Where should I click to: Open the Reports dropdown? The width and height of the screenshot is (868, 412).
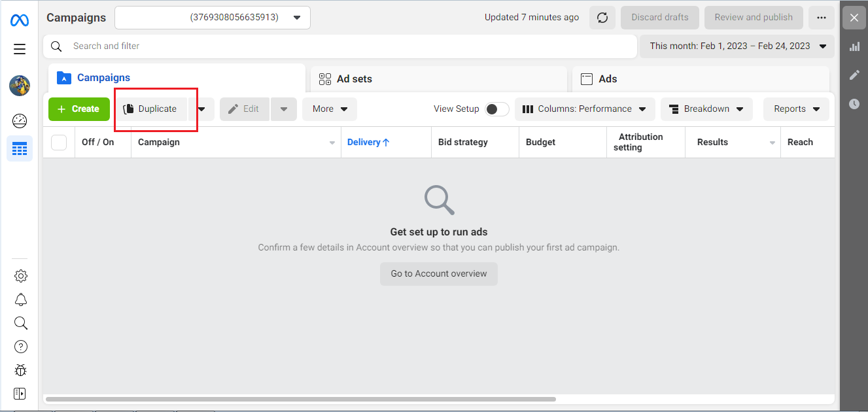(x=796, y=109)
